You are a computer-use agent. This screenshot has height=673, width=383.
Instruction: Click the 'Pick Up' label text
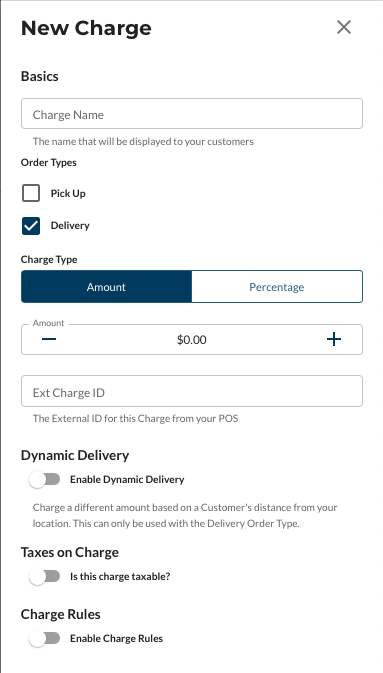click(x=68, y=194)
